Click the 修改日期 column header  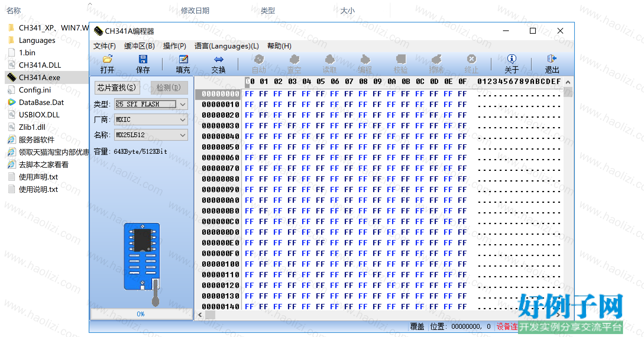(195, 11)
